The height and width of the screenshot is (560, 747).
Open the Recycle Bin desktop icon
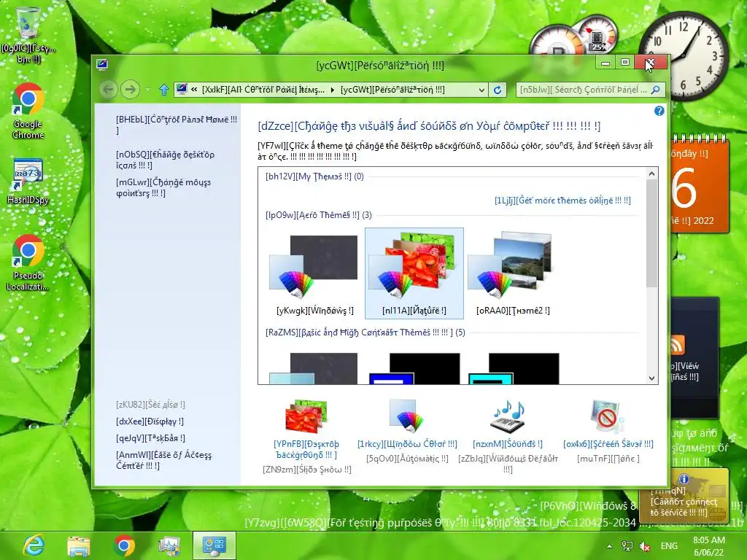coord(28,34)
